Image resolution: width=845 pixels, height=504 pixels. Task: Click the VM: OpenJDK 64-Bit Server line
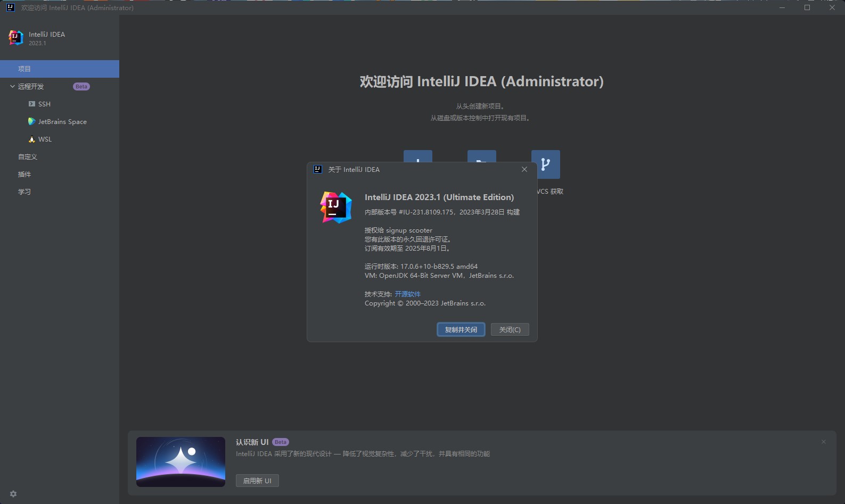439,275
